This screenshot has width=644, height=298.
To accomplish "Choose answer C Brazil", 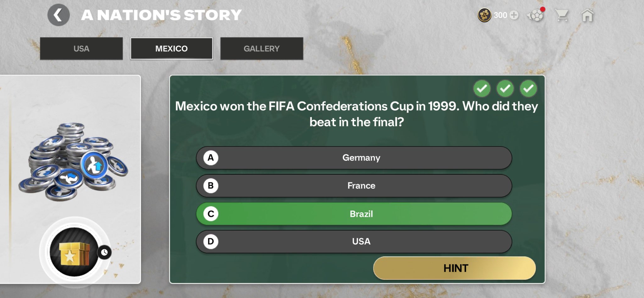I will click(x=354, y=214).
